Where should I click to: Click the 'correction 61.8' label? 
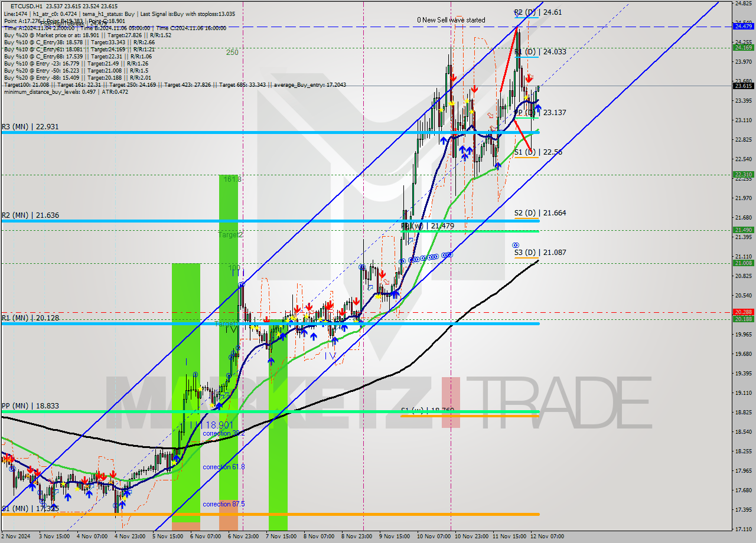(224, 467)
